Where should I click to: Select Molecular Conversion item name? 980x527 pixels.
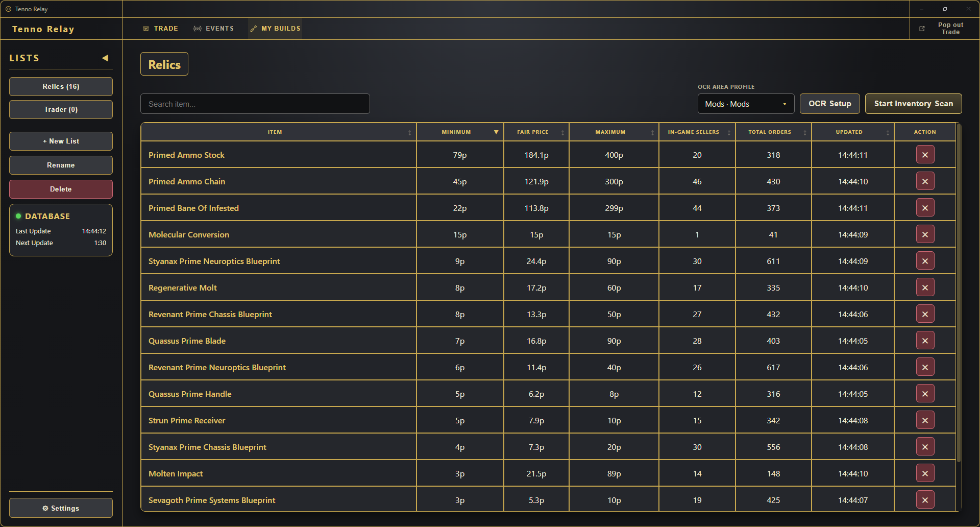[x=189, y=234]
